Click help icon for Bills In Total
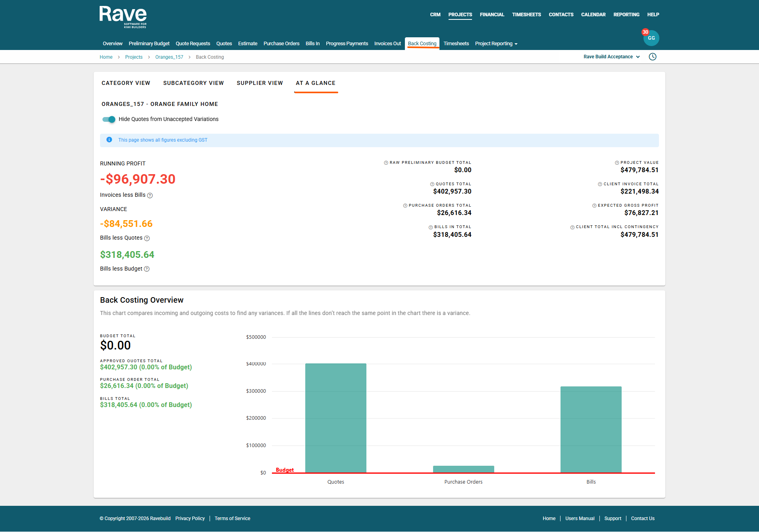 [x=431, y=227]
